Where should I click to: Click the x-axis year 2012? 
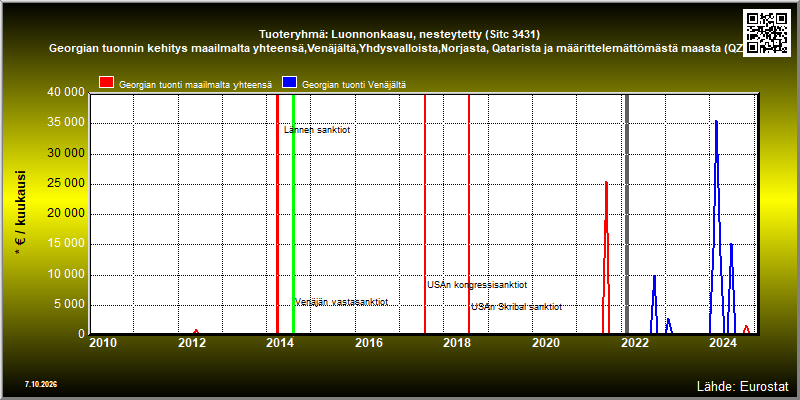pyautogui.click(x=192, y=343)
